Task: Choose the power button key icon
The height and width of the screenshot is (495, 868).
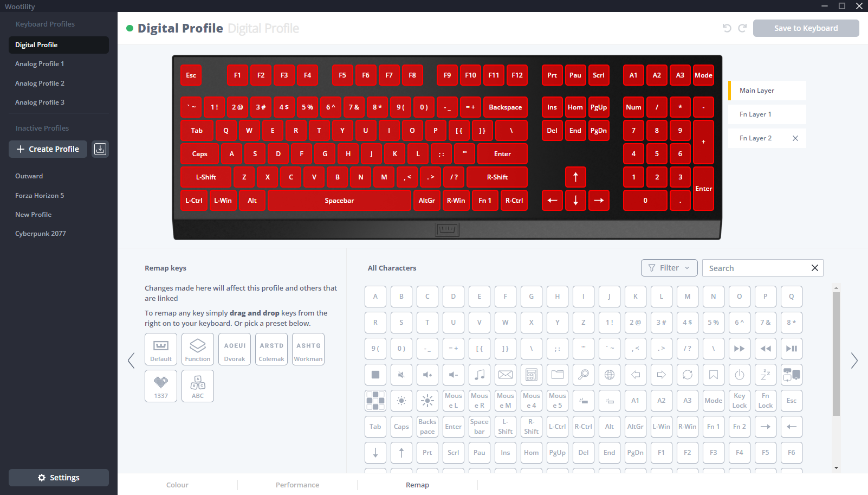Action: point(740,375)
